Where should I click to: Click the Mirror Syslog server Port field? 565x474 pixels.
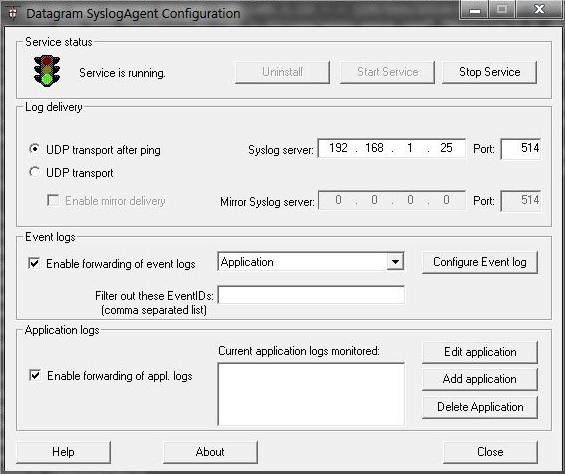[521, 200]
